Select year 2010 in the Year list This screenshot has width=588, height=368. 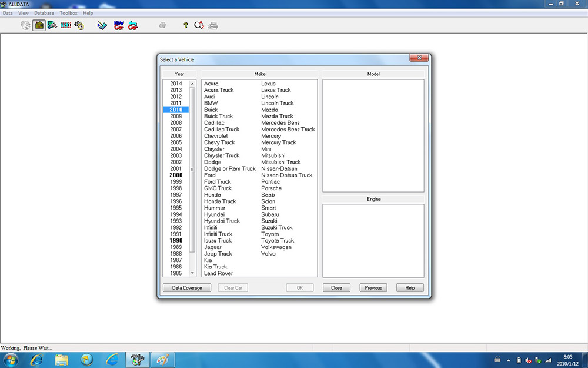175,110
